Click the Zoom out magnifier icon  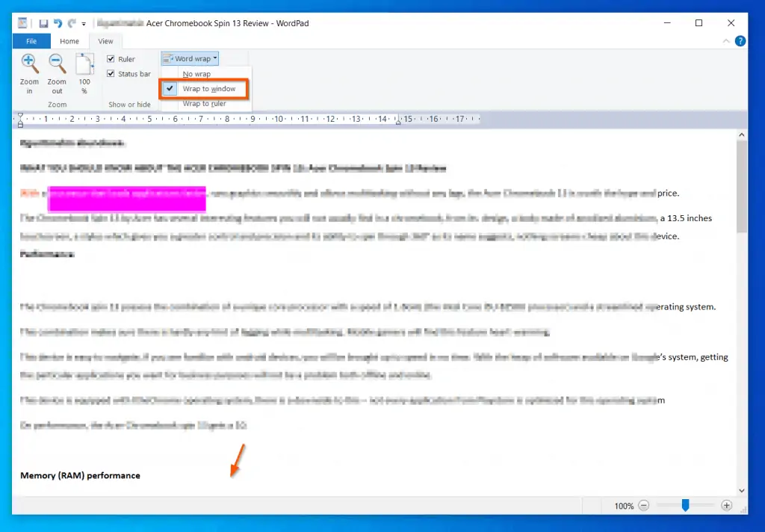coord(57,64)
